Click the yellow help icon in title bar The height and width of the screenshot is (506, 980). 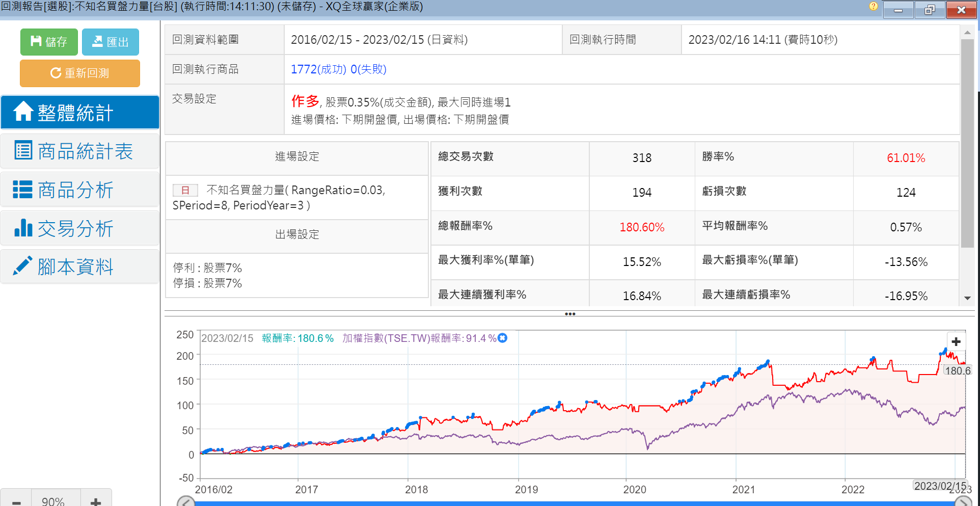click(874, 7)
